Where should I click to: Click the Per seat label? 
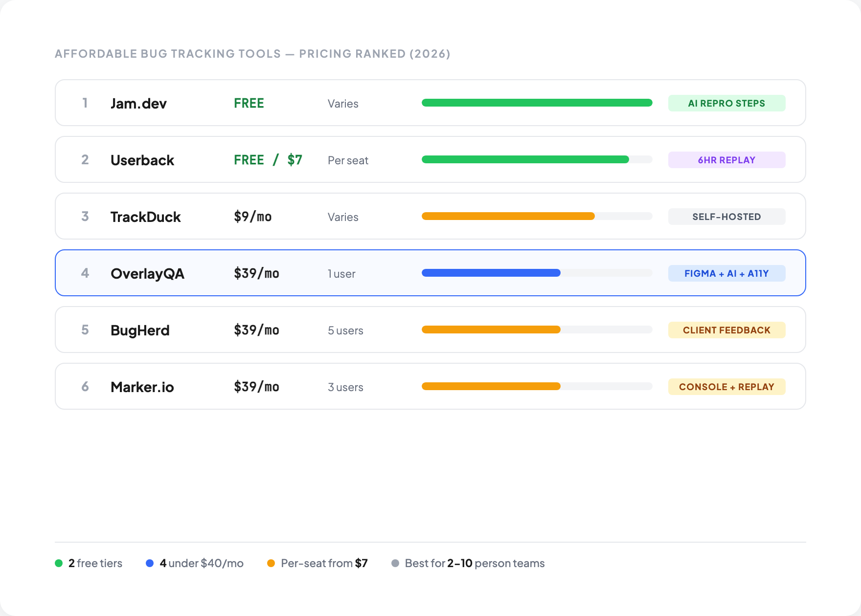click(x=348, y=160)
